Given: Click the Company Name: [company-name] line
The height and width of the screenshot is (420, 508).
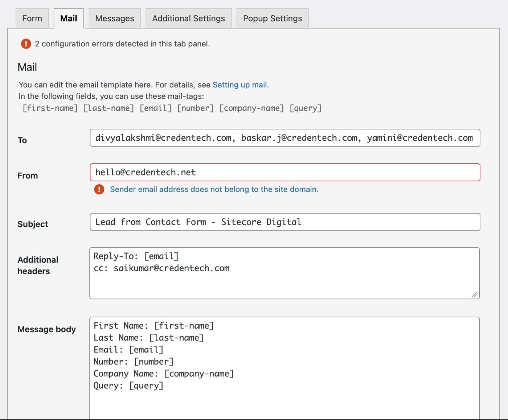Looking at the screenshot, I should coord(164,374).
